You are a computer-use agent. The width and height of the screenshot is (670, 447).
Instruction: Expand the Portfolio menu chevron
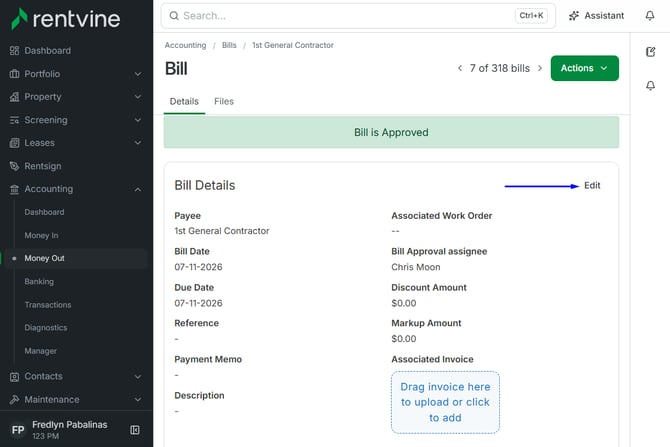(138, 74)
